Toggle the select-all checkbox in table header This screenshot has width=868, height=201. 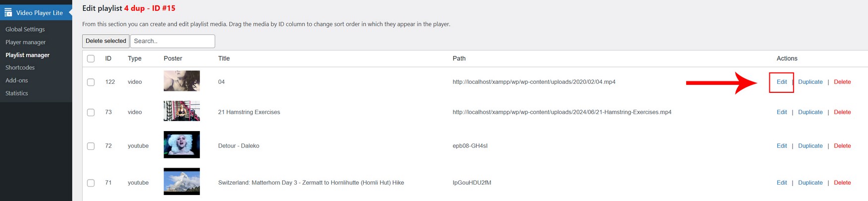pos(91,59)
